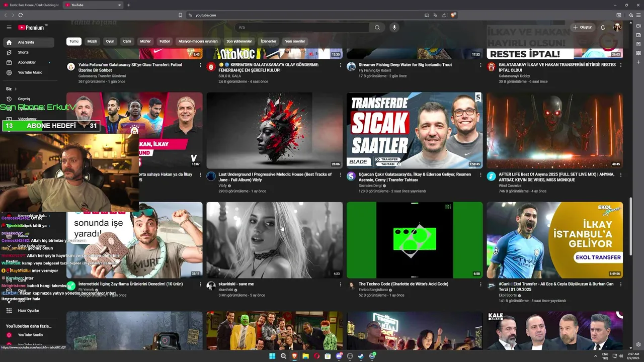
Task: Open Steam from the taskbar
Action: tap(361, 356)
